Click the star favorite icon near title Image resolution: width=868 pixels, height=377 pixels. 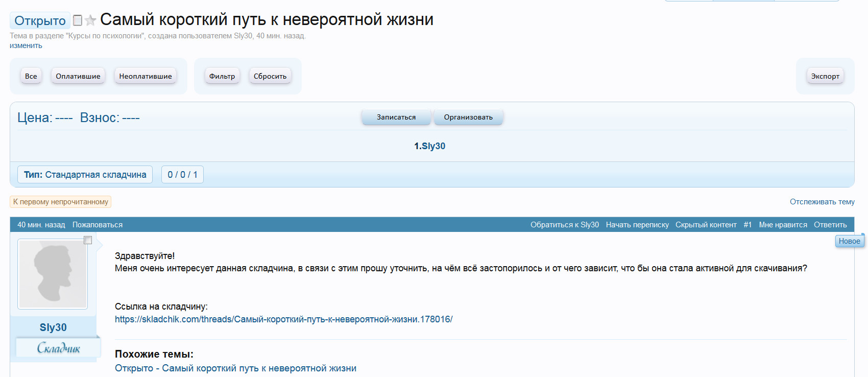90,20
